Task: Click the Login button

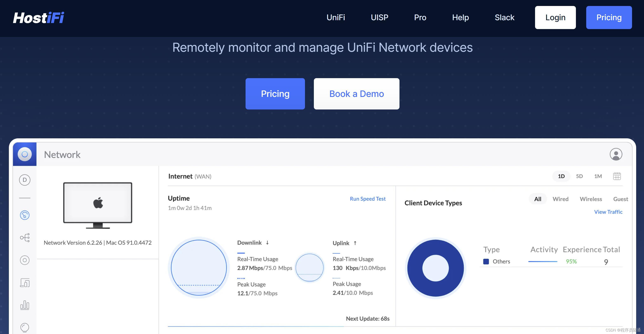Action: (555, 18)
